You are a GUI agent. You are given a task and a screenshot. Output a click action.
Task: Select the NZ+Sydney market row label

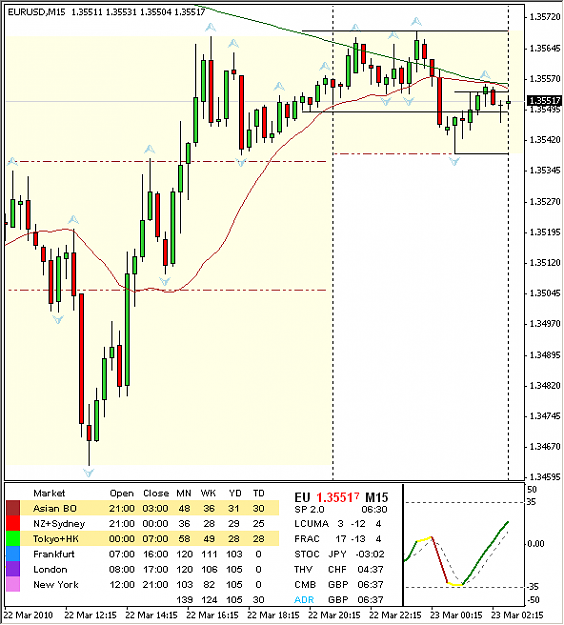click(x=59, y=524)
